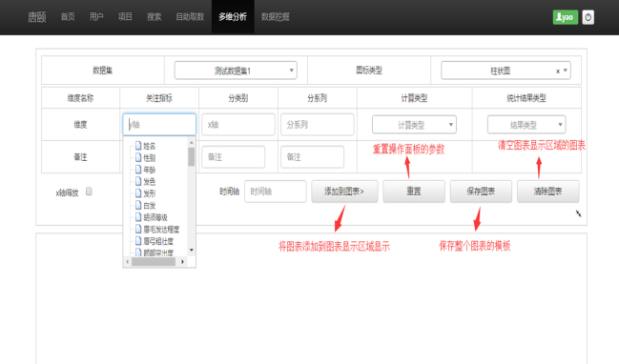The image size is (619, 364).
Task: Select the 多维分析 nav tab
Action: pos(233,17)
